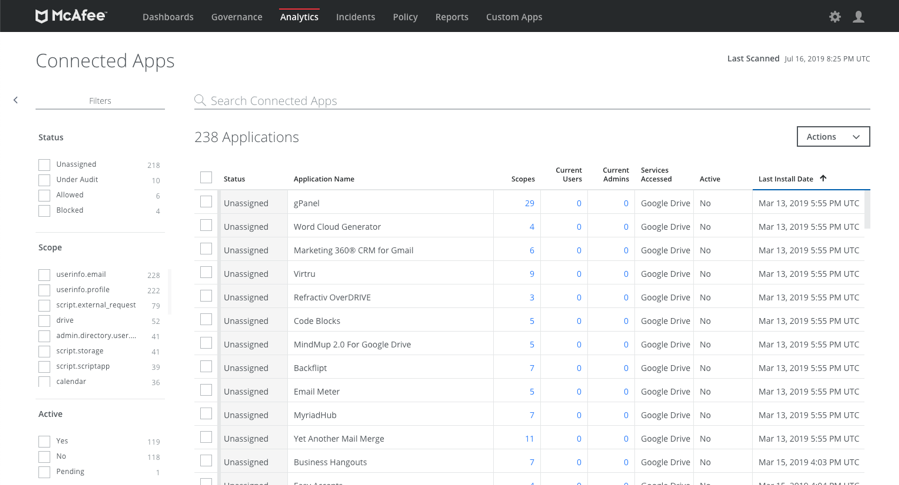The height and width of the screenshot is (485, 899).
Task: Open Marketing 360 CRM's 6 scopes link
Action: [531, 250]
